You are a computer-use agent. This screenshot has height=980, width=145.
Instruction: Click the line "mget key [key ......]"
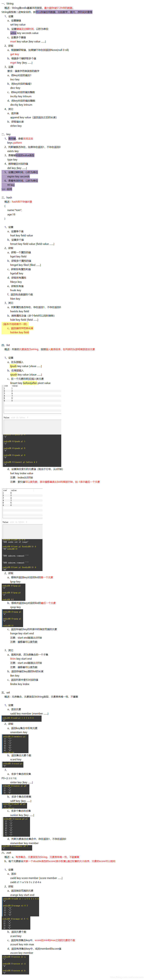coord(21,63)
